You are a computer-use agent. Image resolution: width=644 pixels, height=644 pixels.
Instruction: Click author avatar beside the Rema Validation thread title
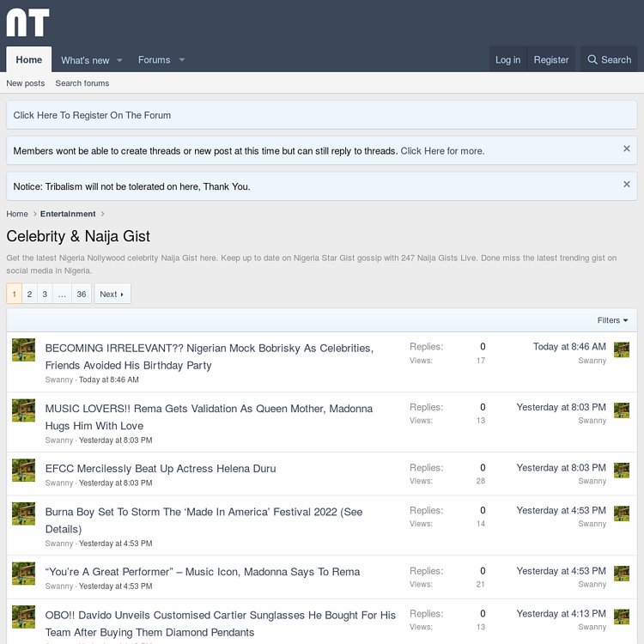[x=23, y=410]
